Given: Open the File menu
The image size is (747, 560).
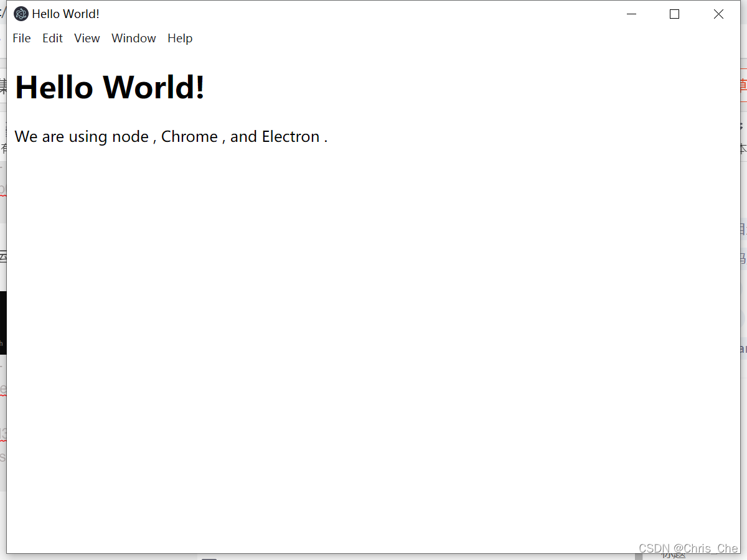Looking at the screenshot, I should (22, 38).
